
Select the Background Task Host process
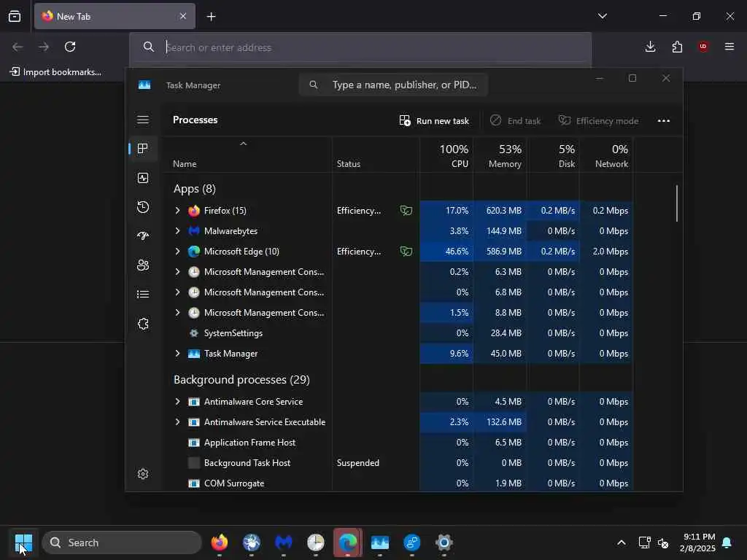click(400, 463)
